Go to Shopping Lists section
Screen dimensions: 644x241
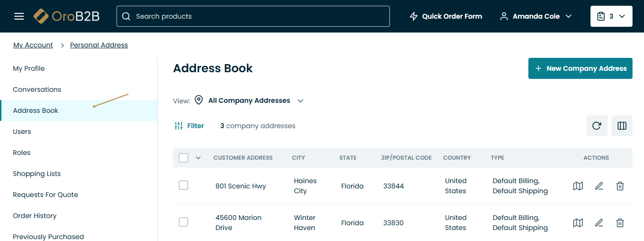click(x=37, y=174)
